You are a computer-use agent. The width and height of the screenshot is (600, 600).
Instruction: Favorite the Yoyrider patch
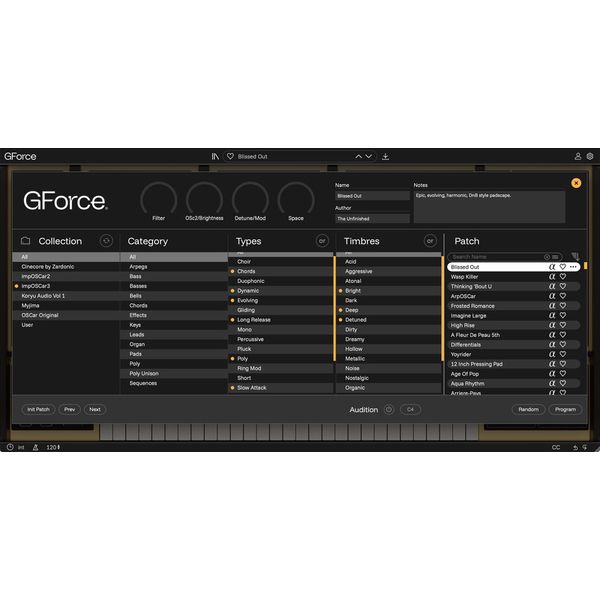pos(562,354)
